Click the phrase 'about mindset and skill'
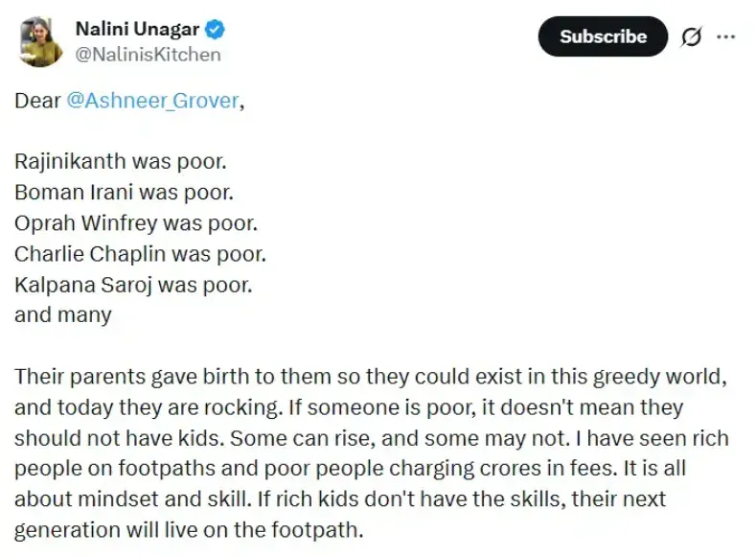The height and width of the screenshot is (556, 756). tap(130, 499)
